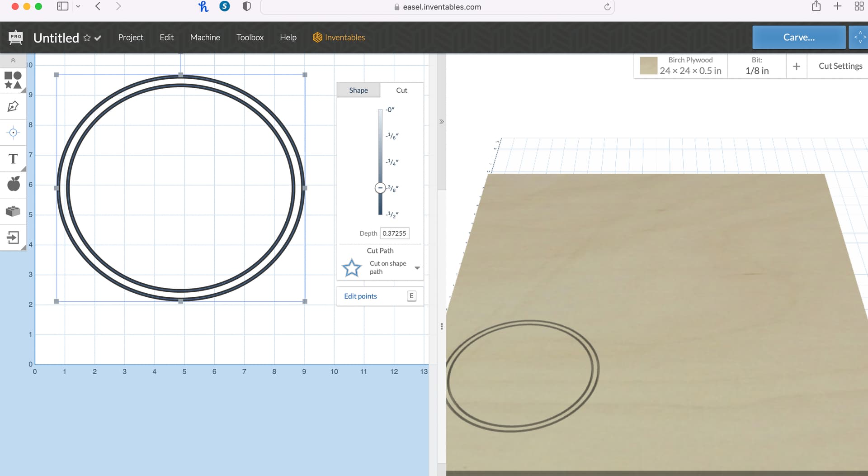
Task: Open the Toolbox menu
Action: [x=250, y=38]
